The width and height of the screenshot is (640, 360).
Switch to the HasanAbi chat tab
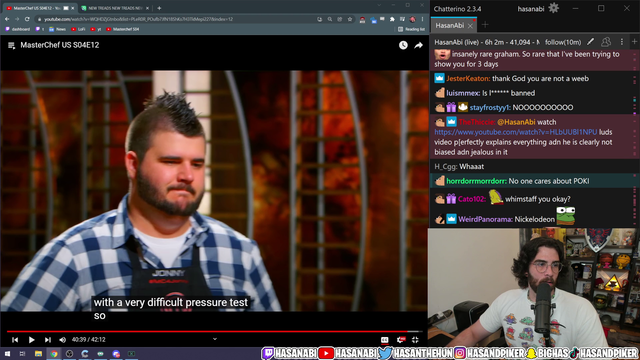coord(449,25)
